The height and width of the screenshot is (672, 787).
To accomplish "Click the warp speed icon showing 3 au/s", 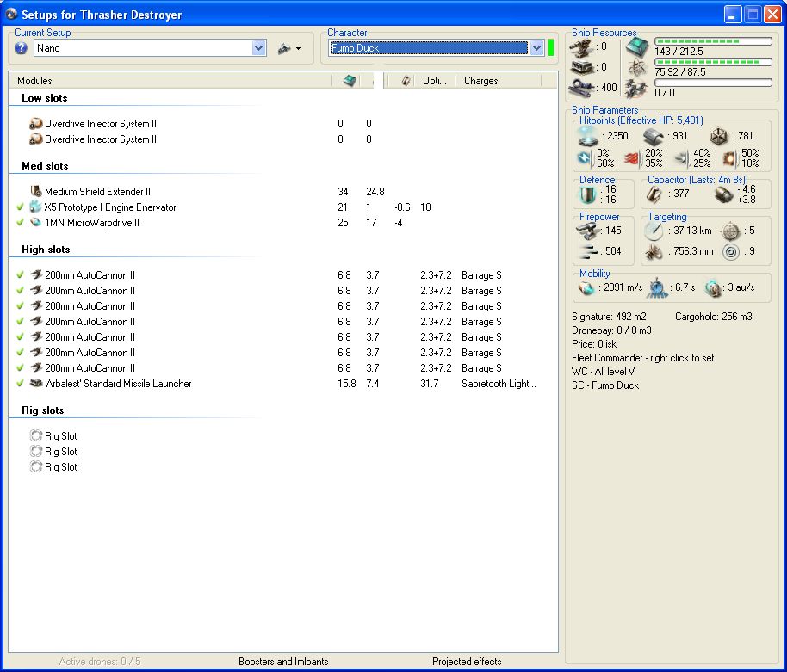I will coord(713,288).
